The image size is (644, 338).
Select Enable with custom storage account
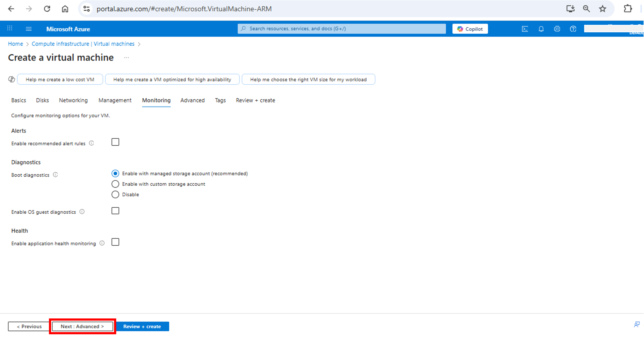[x=115, y=184]
